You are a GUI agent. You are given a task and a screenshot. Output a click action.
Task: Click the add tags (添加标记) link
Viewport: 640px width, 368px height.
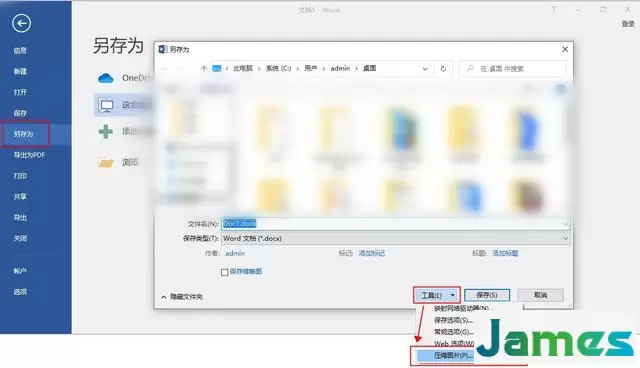click(372, 253)
